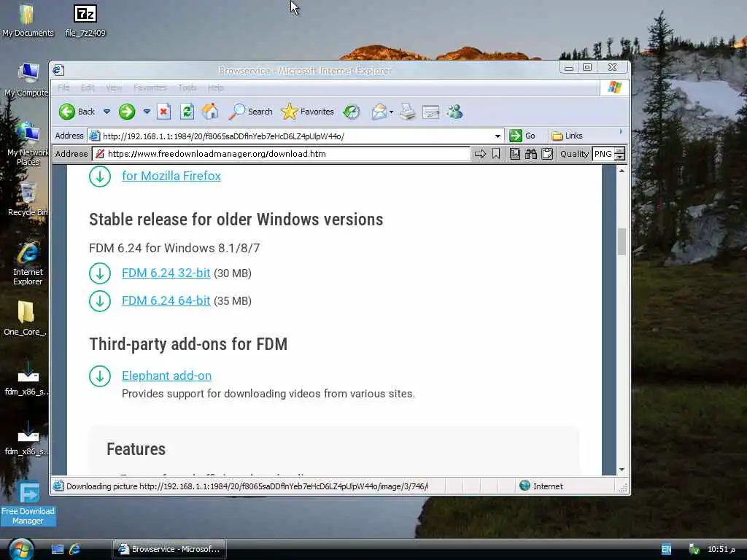The width and height of the screenshot is (747, 560).
Task: Click download icon beside Elephant add-on
Action: (99, 376)
